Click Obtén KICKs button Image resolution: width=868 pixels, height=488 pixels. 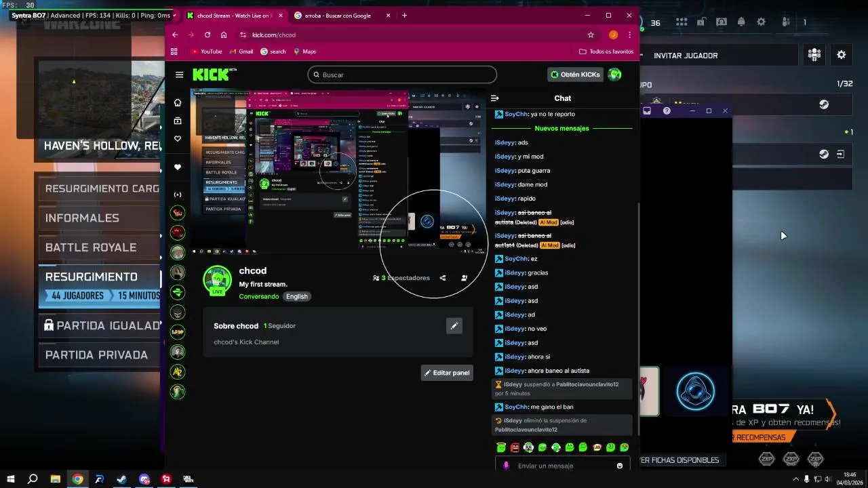click(x=575, y=75)
